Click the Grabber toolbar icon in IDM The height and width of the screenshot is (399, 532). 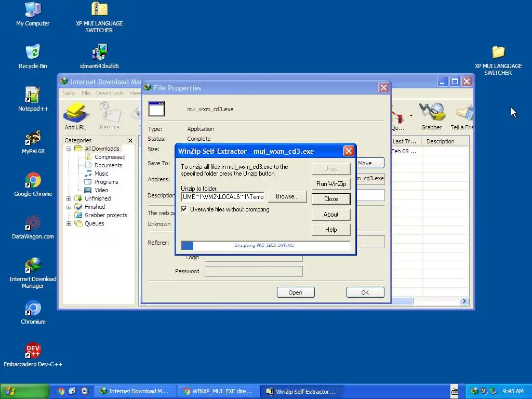pyautogui.click(x=432, y=116)
